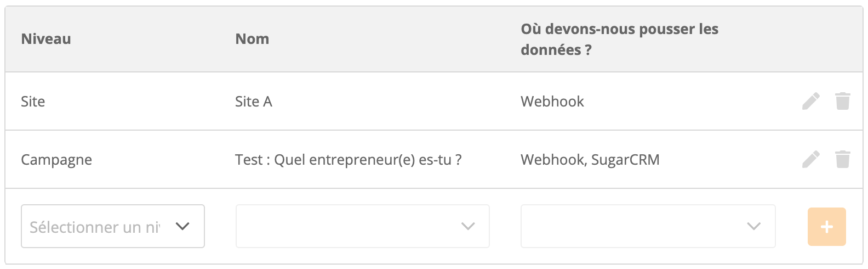Select the 'Niveau' column header
Image resolution: width=868 pixels, height=269 pixels.
tap(46, 39)
